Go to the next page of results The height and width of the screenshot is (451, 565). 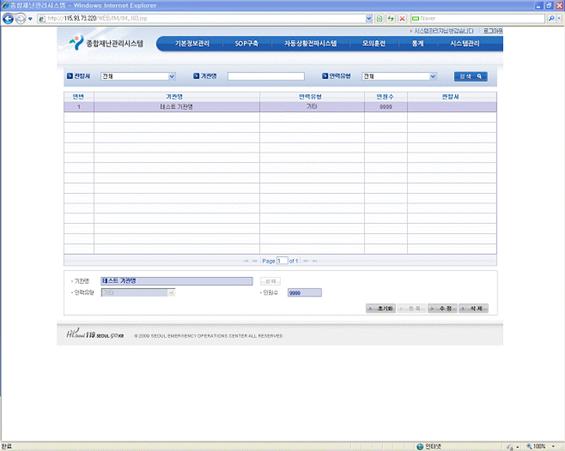306,261
